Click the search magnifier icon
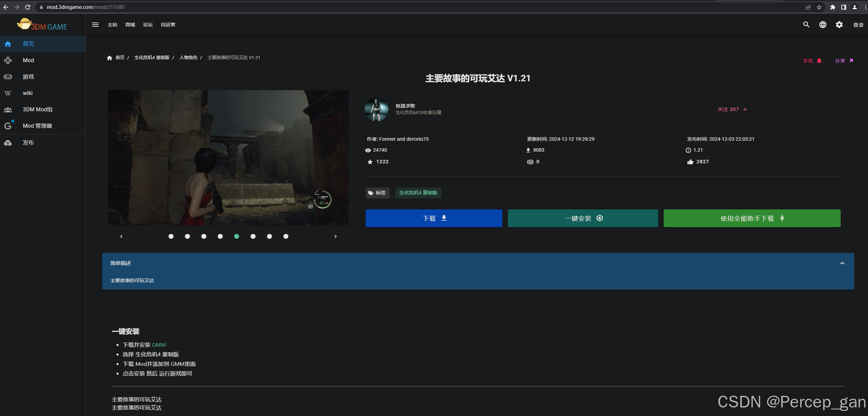The image size is (868, 416). (806, 25)
